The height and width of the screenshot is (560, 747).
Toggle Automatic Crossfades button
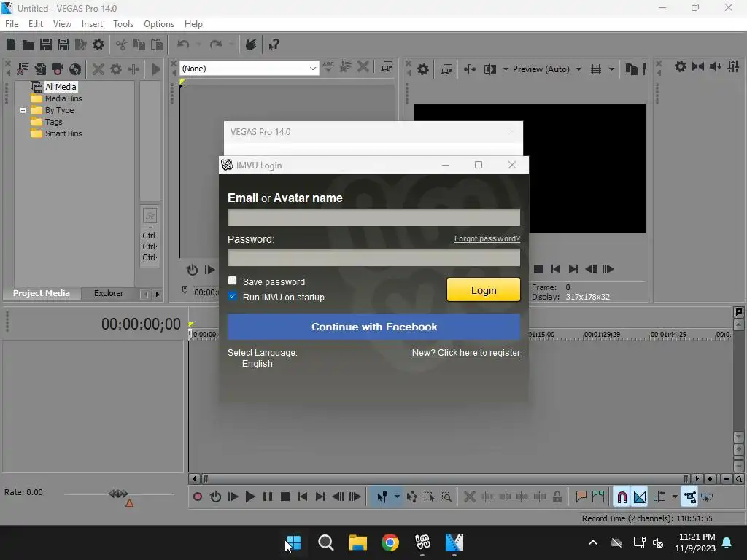[639, 497]
